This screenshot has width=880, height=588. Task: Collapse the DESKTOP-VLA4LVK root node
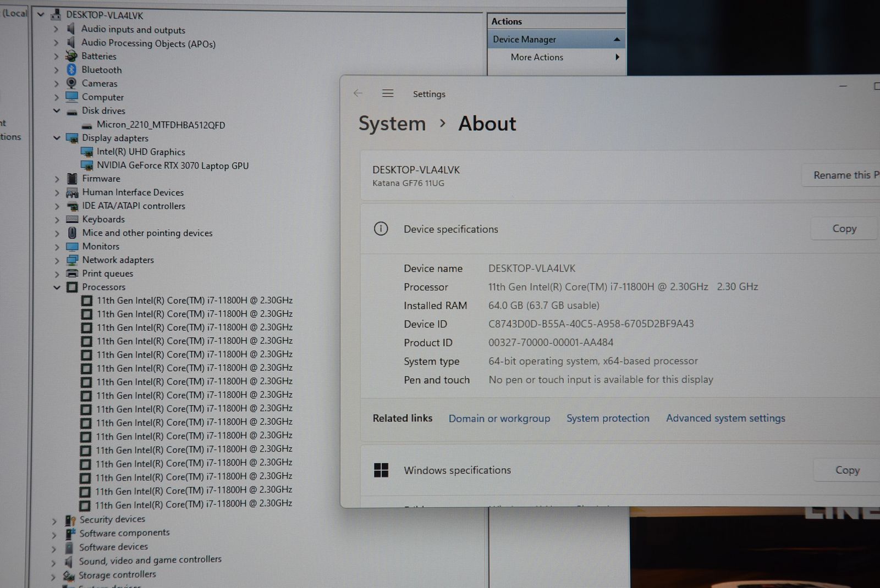tap(41, 14)
